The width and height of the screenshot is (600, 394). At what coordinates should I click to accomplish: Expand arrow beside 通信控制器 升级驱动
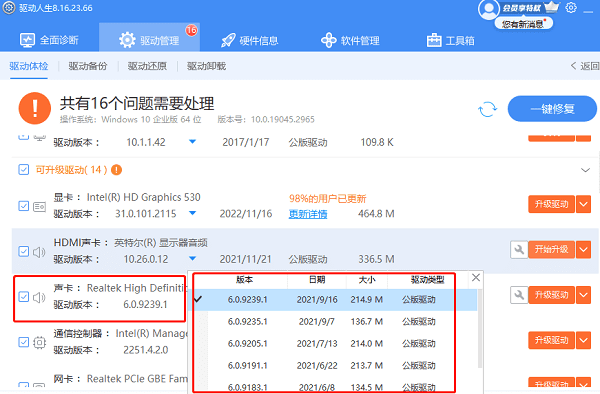[584, 340]
